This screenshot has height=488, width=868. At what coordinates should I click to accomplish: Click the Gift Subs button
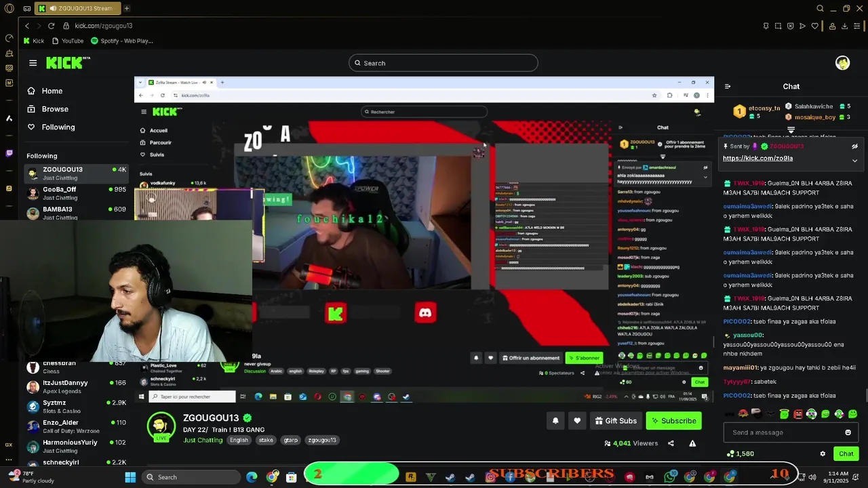(616, 421)
